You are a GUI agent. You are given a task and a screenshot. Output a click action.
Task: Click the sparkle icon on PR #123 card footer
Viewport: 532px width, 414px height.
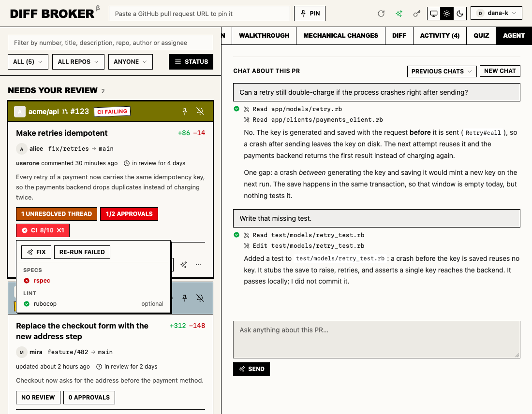click(x=184, y=265)
